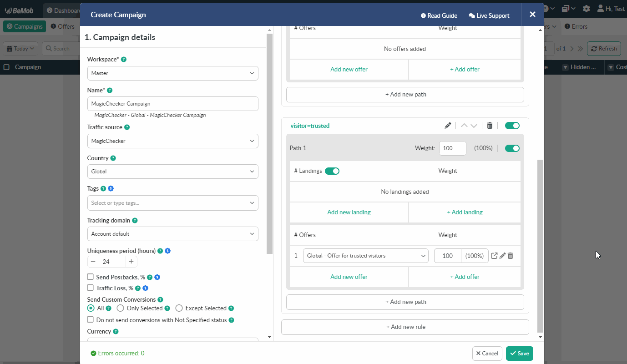
Task: Click the Read Guide link
Action: pyautogui.click(x=439, y=15)
